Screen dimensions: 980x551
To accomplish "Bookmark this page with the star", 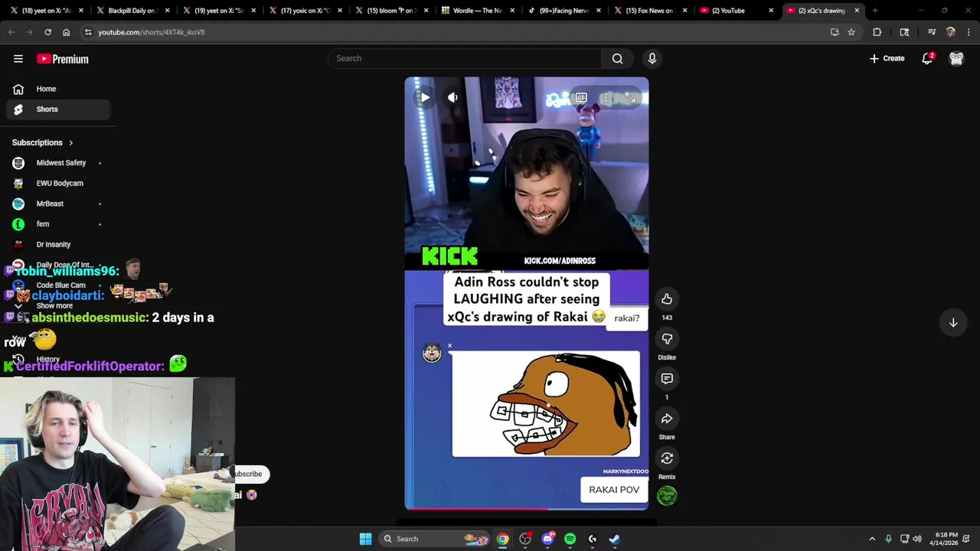I will point(851,32).
